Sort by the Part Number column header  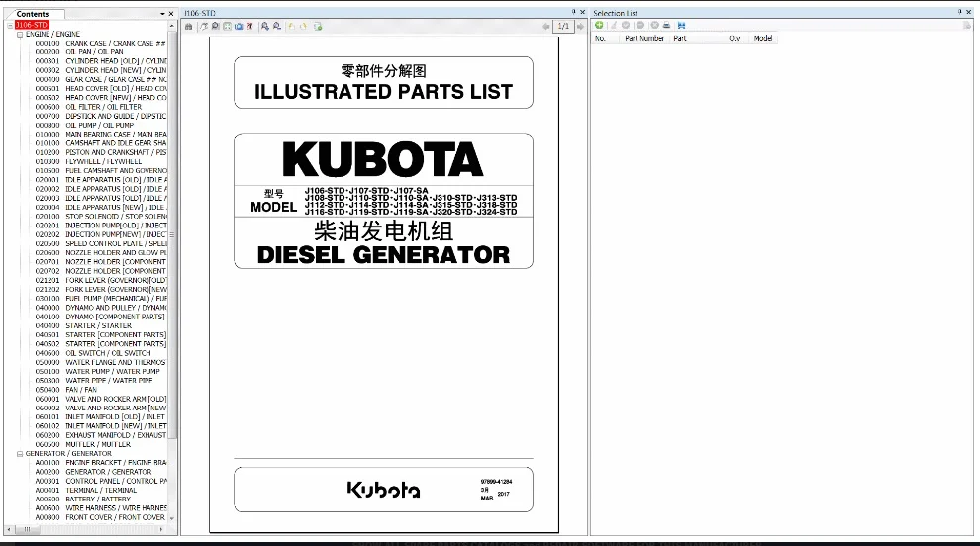[644, 39]
